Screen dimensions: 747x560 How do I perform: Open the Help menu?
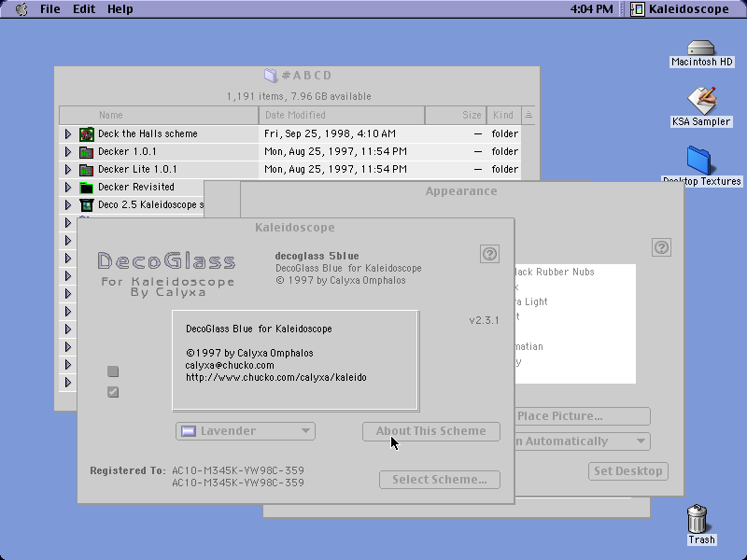(120, 9)
